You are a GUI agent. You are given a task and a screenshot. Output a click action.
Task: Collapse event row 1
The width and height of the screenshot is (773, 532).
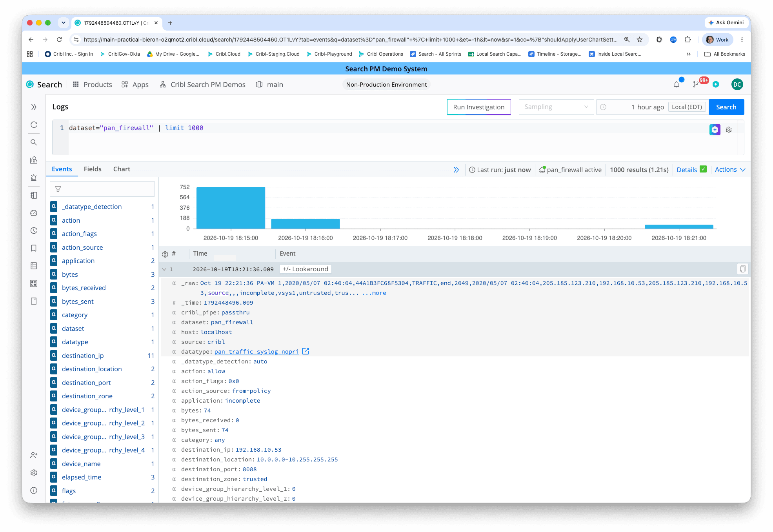164,269
